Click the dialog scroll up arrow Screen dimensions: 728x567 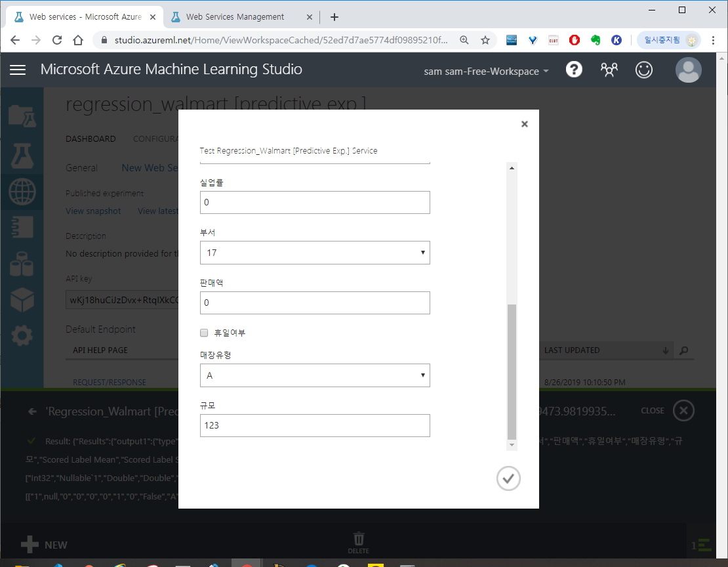(x=512, y=168)
